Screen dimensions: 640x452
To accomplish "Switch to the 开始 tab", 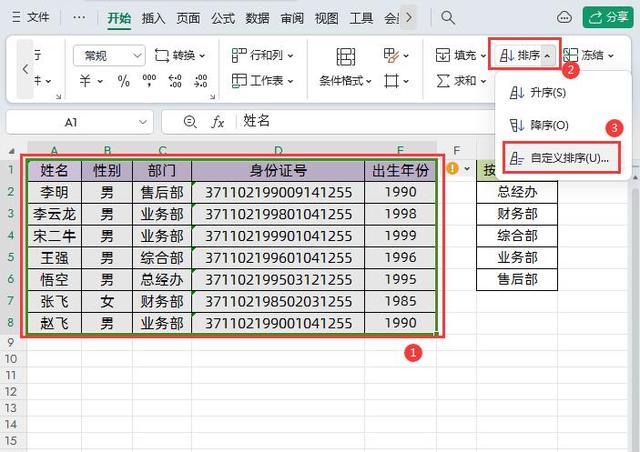I will point(119,18).
